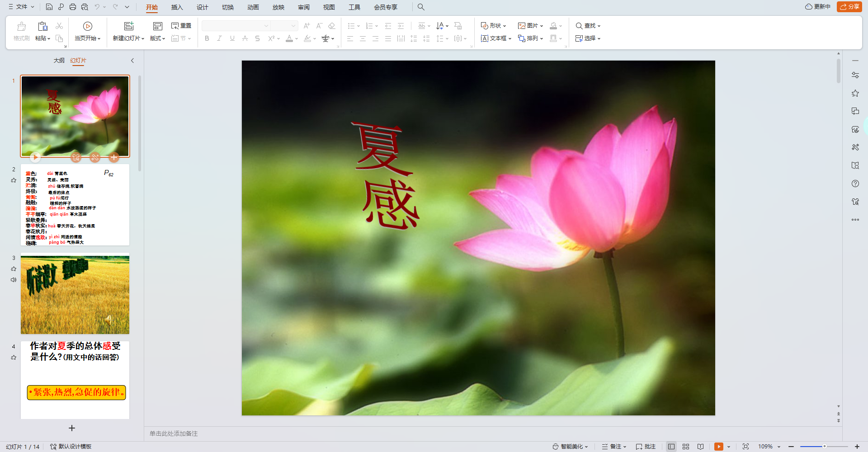Open Print Preview from quick access bar

pos(85,7)
